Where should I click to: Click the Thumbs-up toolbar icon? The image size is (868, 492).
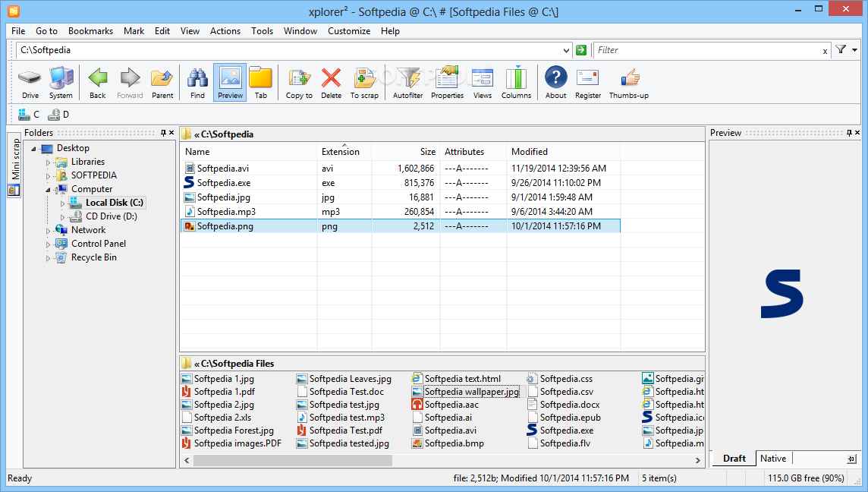tap(629, 83)
